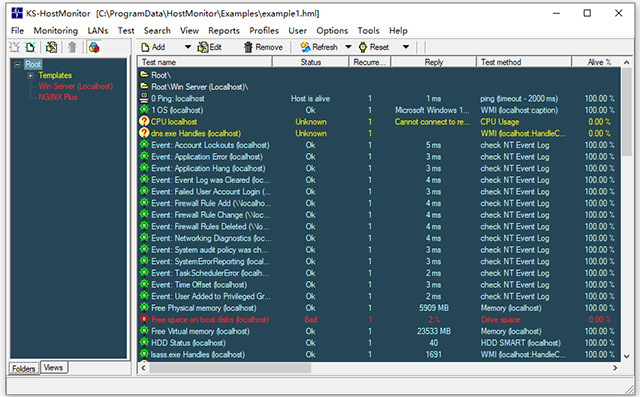Switch to the Views tab
640x397 pixels.
tap(53, 368)
